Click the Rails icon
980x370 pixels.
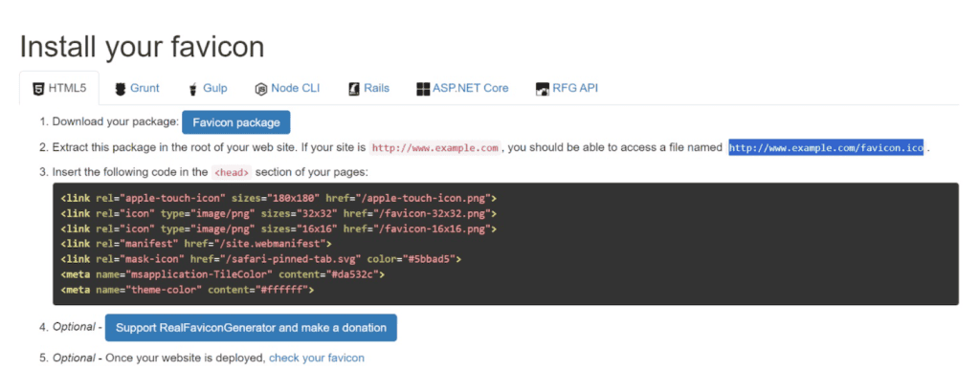pos(354,89)
